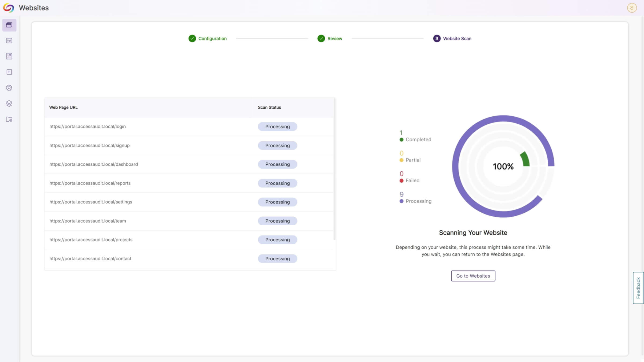Select the /contact URL row
The width and height of the screenshot is (644, 362).
(x=189, y=258)
